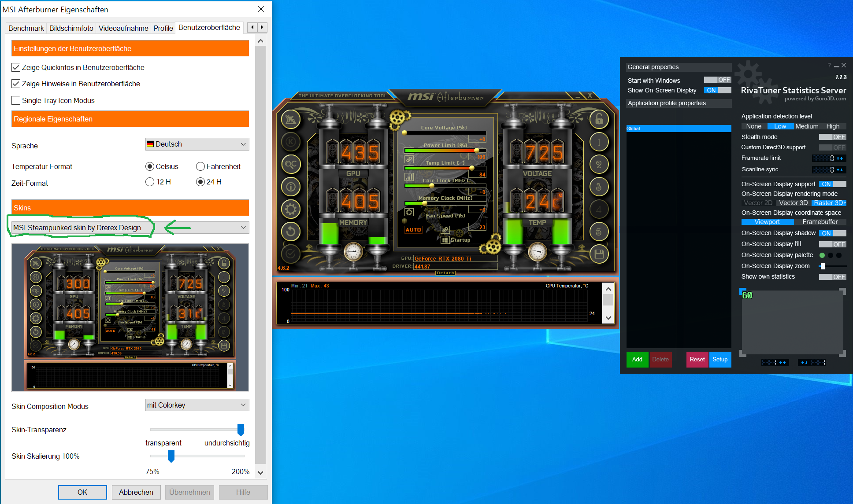Toggle Start with Windows switch
This screenshot has width=853, height=504.
[x=717, y=80]
